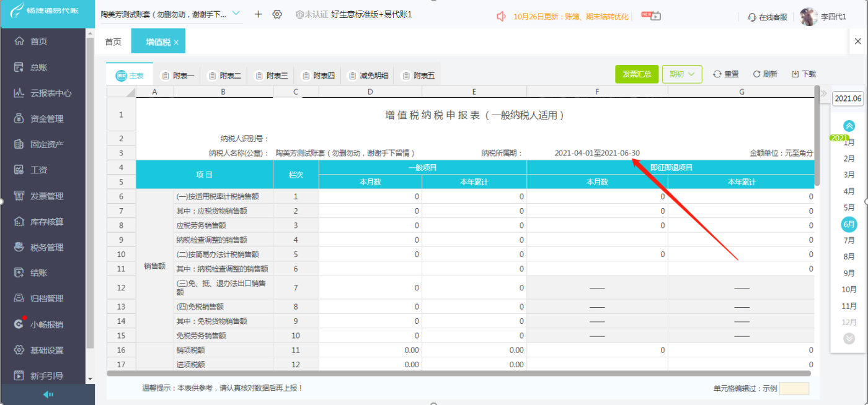This screenshot has height=405, width=868.
Task: Switch to 附表二 sheet tab
Action: 224,76
